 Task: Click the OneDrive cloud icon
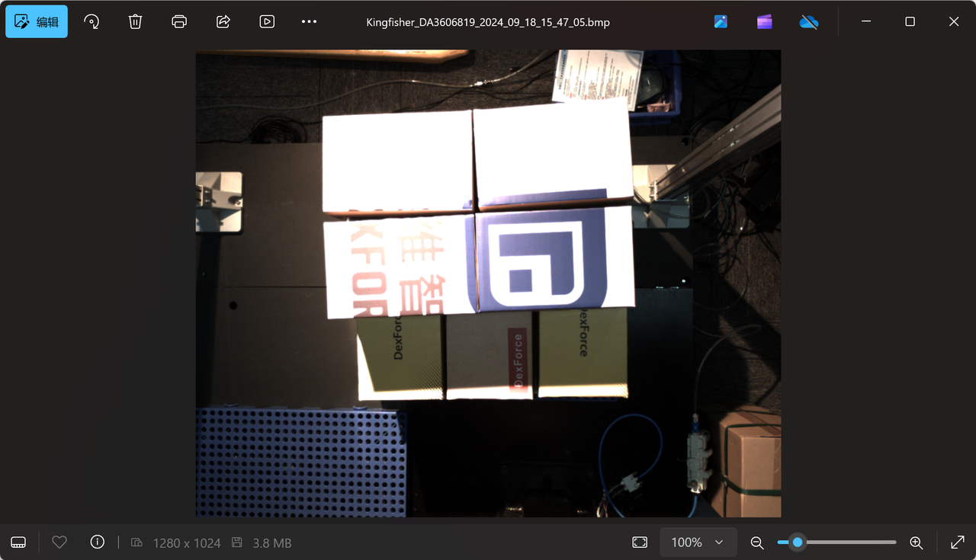[x=808, y=22]
